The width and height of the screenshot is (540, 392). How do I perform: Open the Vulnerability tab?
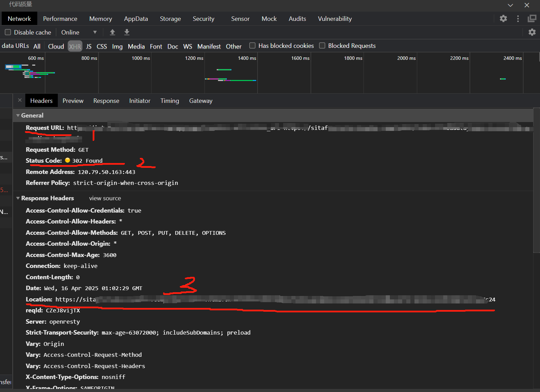point(335,19)
